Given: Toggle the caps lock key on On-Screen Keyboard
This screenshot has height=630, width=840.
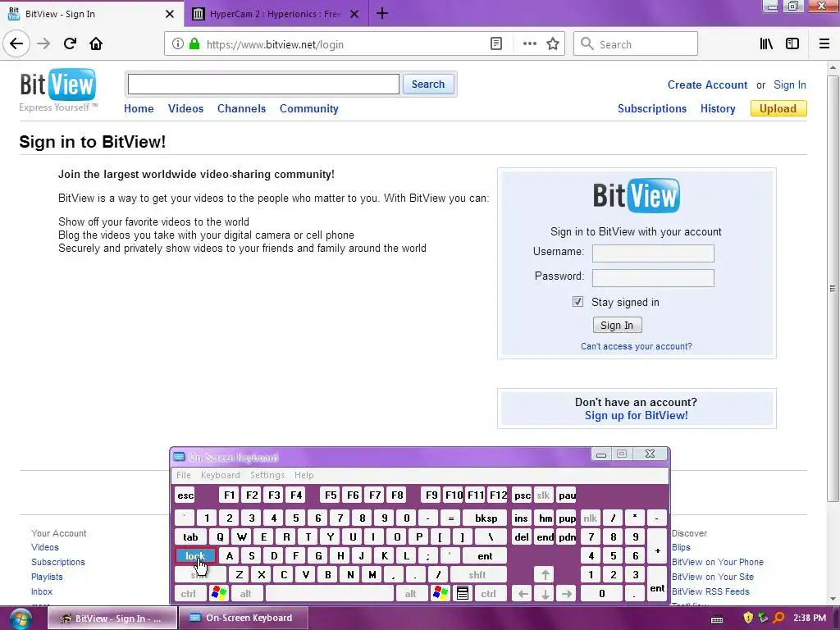Looking at the screenshot, I should [x=195, y=556].
